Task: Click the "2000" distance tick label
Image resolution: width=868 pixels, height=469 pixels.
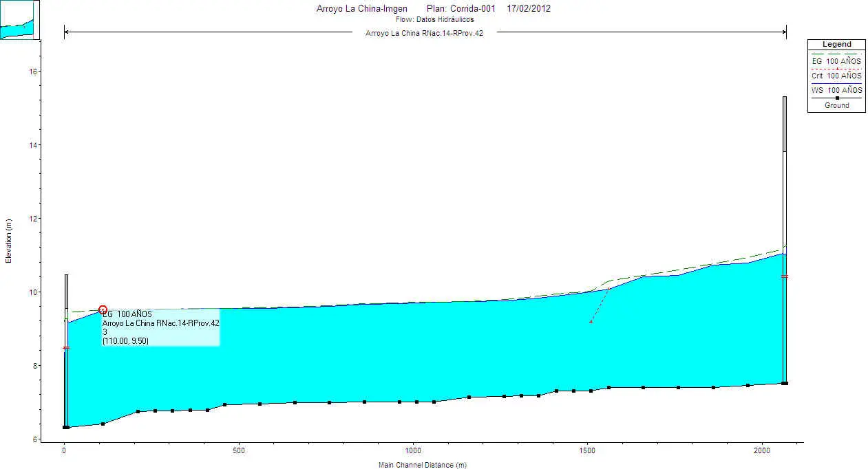Action: click(x=762, y=451)
